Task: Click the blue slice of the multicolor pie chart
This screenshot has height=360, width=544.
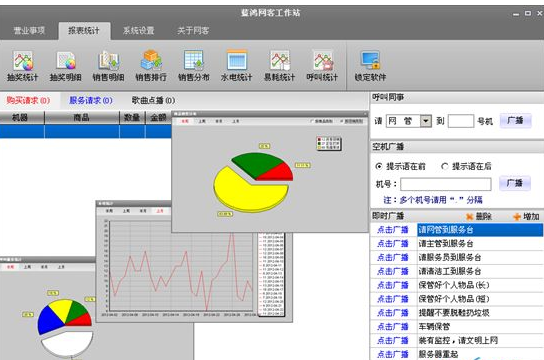Action: (x=49, y=321)
